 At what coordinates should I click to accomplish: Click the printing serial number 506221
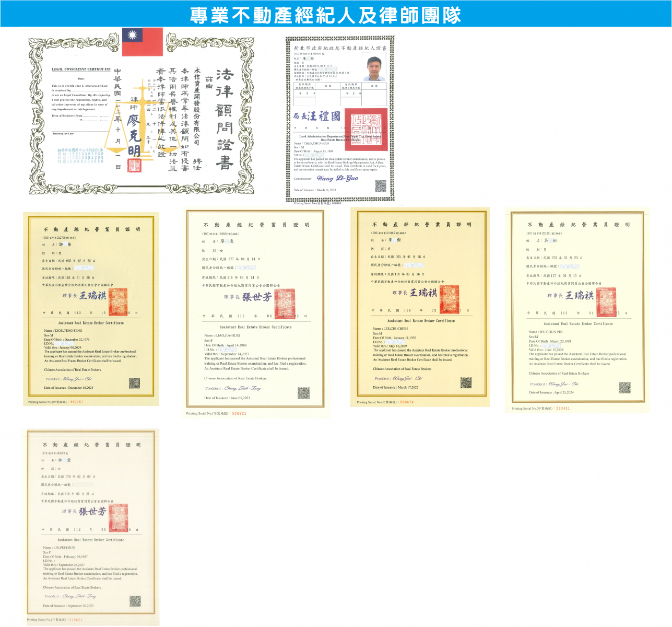(x=239, y=413)
